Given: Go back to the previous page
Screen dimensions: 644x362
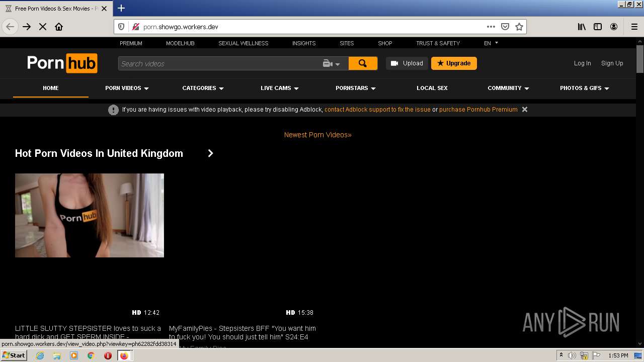Looking at the screenshot, I should point(10,27).
